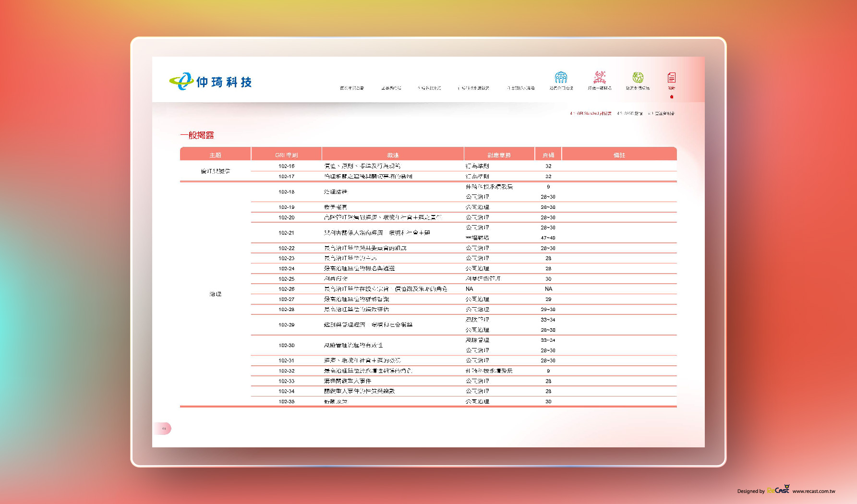Open the blue people-and-globe governance icon
The width and height of the screenshot is (857, 504).
[x=561, y=77]
